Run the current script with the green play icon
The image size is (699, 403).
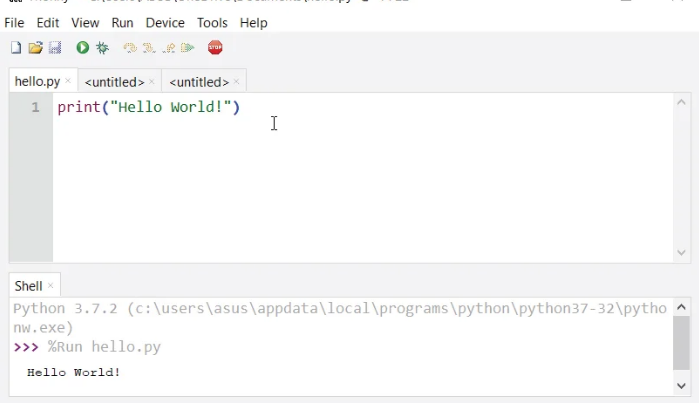(x=82, y=47)
